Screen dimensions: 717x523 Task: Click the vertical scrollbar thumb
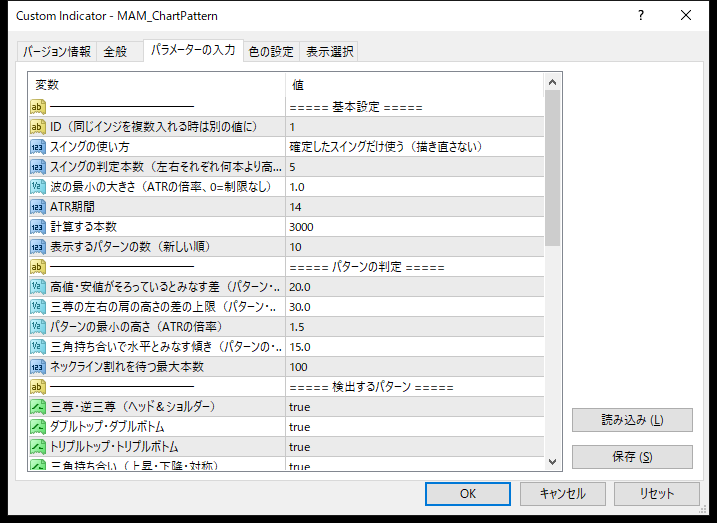(x=552, y=168)
